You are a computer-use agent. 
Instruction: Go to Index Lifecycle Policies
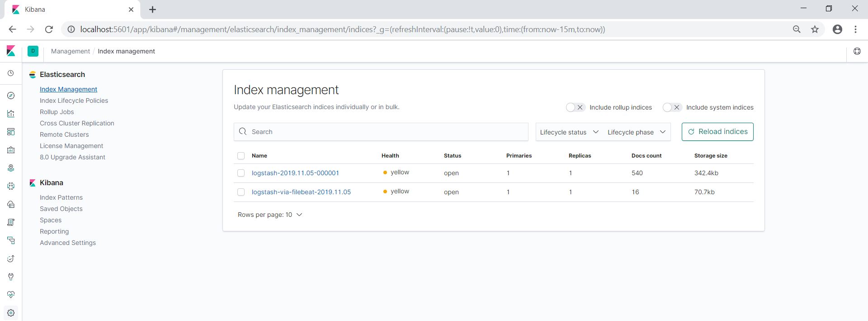coord(74,101)
